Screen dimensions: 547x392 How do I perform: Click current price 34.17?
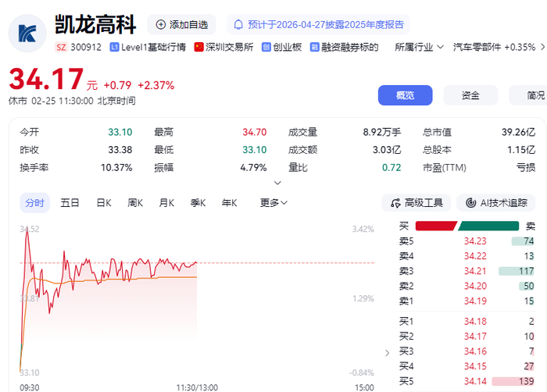46,79
